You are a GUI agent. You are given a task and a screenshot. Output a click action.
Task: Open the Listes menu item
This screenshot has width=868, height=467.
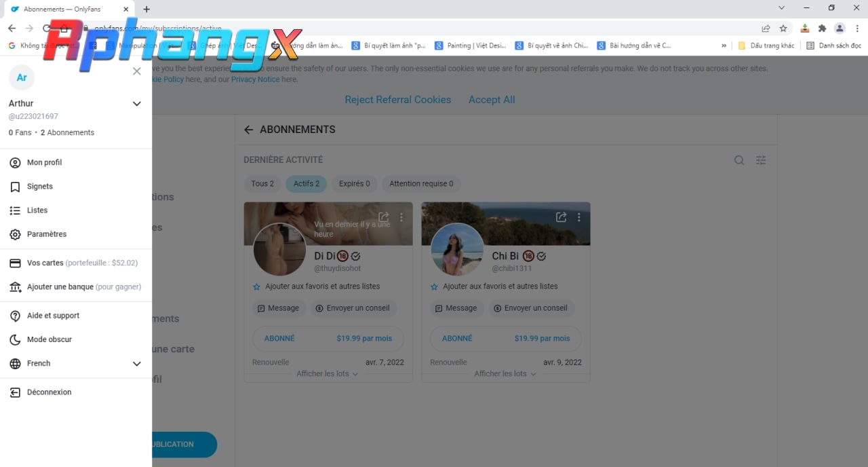(76, 210)
